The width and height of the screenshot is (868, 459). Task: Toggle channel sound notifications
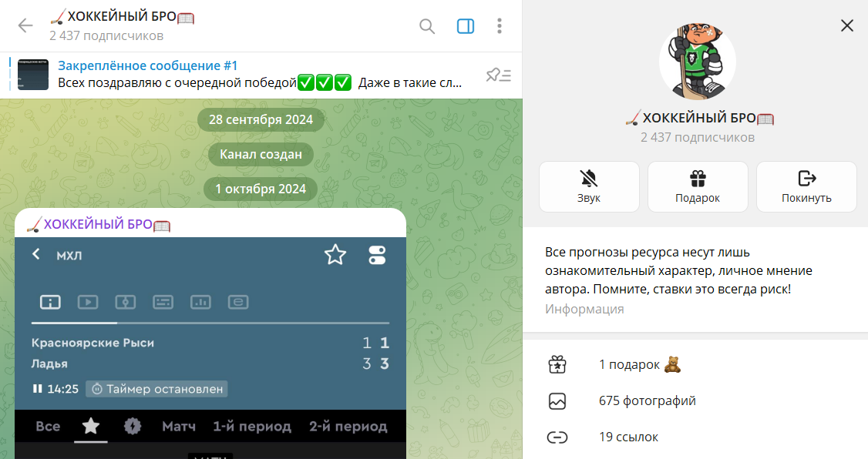[x=589, y=187]
